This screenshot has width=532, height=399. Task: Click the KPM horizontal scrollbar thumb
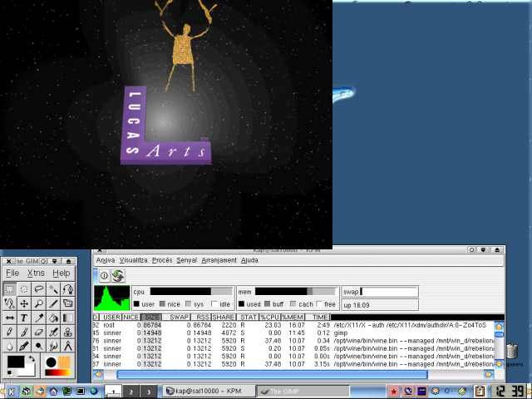272,375
